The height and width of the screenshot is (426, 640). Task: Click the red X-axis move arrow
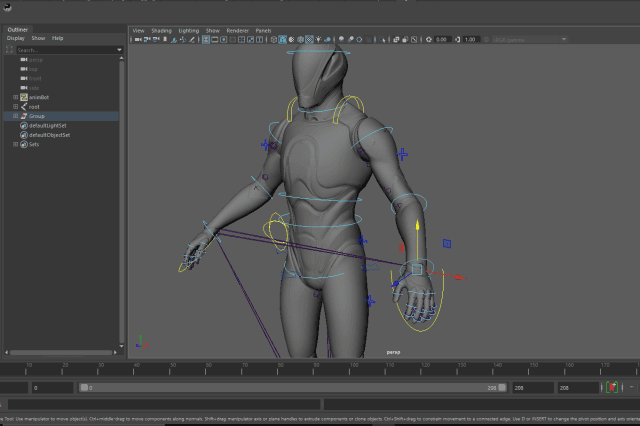pos(460,277)
